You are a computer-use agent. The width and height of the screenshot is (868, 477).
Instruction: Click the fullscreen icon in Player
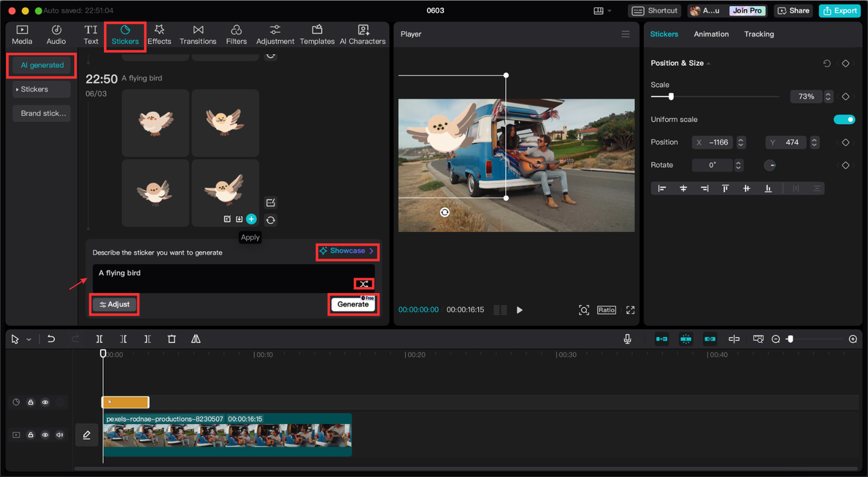point(630,310)
